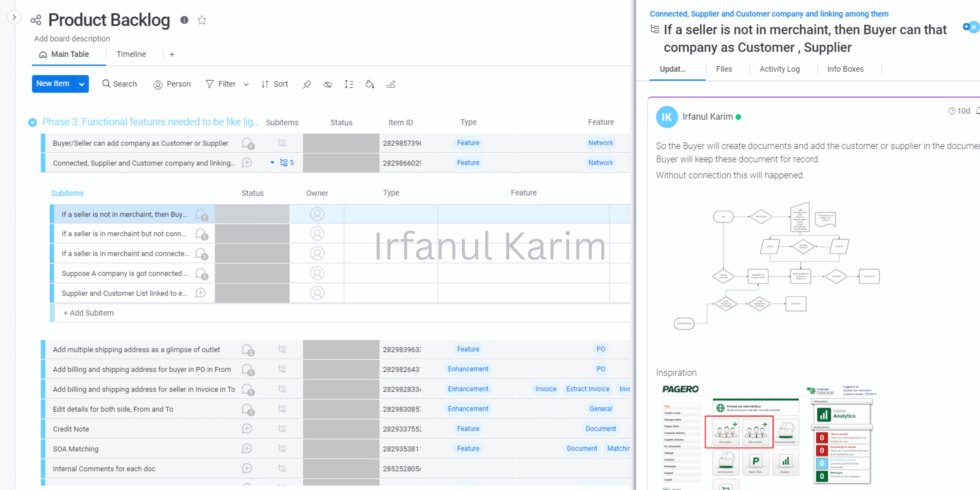Image resolution: width=980 pixels, height=490 pixels.
Task: Expand the collapsed left sidebar arrow
Action: [x=14, y=17]
